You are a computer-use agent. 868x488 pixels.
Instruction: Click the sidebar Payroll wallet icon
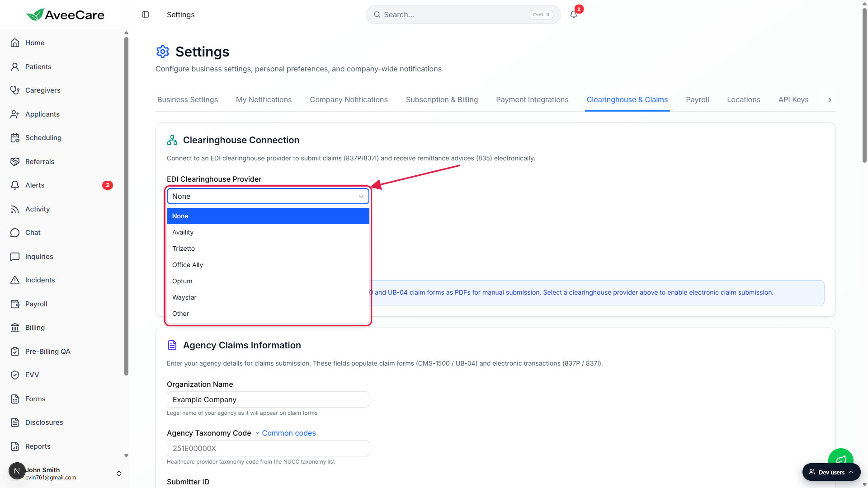[x=15, y=304]
